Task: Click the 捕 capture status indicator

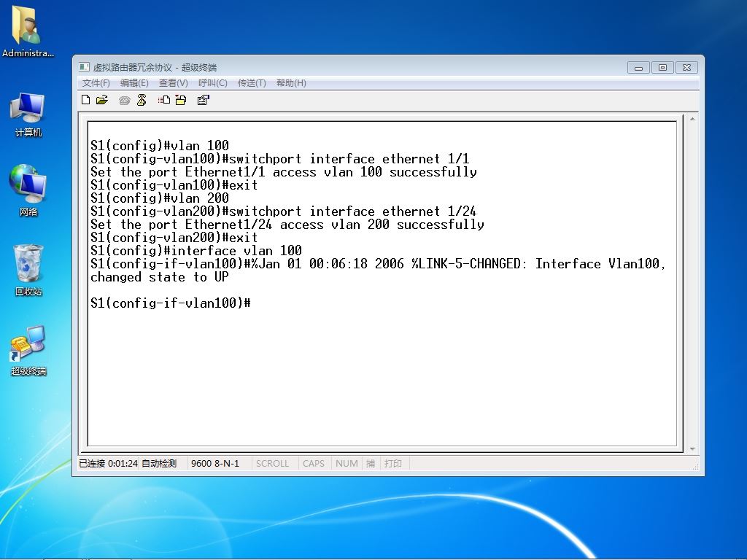Action: 370,463
